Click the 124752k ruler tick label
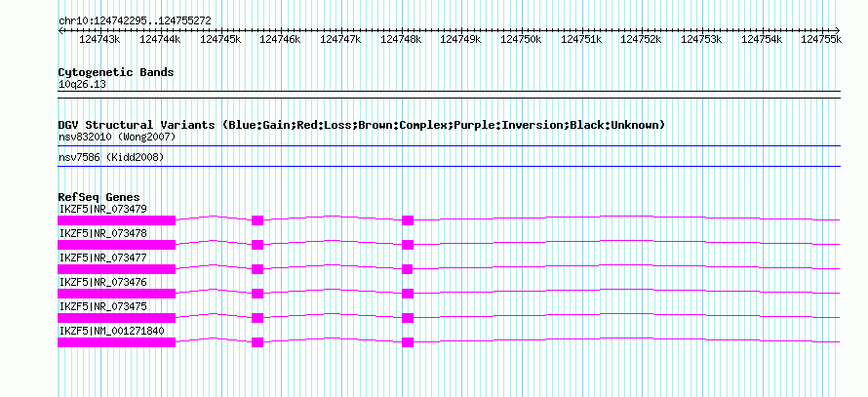 pos(641,39)
